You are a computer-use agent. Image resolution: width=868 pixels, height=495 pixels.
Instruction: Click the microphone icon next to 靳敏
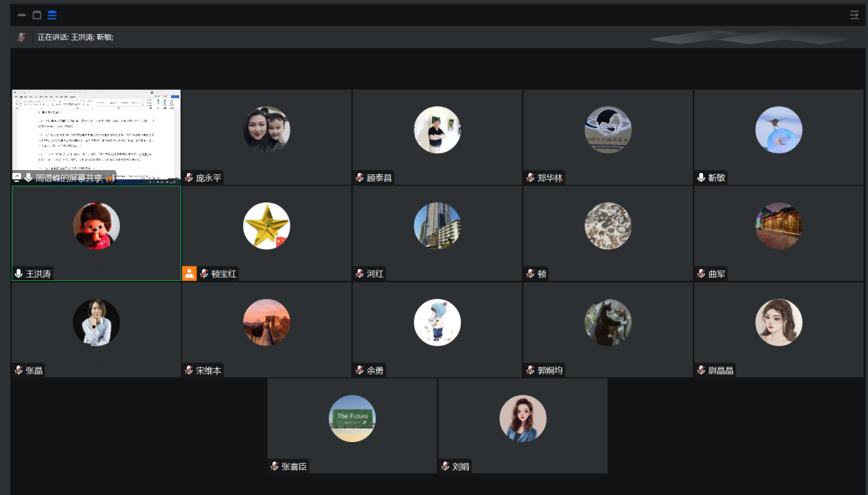coord(701,178)
